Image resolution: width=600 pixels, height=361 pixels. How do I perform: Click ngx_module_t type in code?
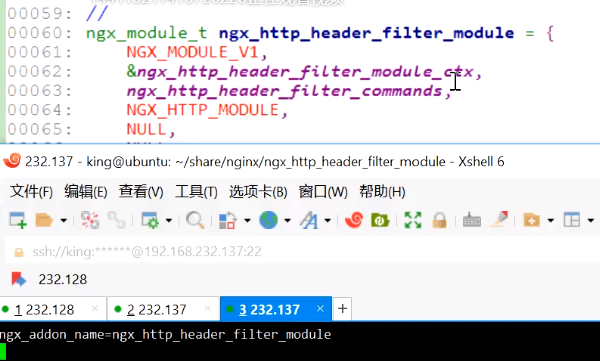tap(147, 33)
